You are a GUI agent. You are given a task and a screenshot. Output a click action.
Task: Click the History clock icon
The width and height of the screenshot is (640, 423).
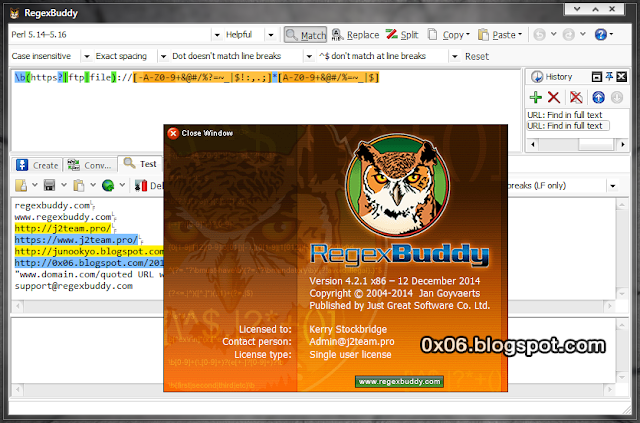click(x=536, y=76)
